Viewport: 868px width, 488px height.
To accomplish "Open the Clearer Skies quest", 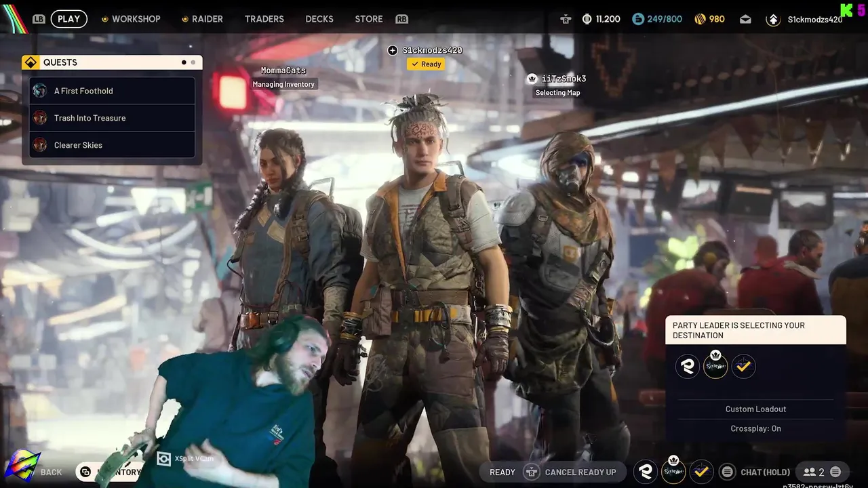I will pyautogui.click(x=112, y=145).
